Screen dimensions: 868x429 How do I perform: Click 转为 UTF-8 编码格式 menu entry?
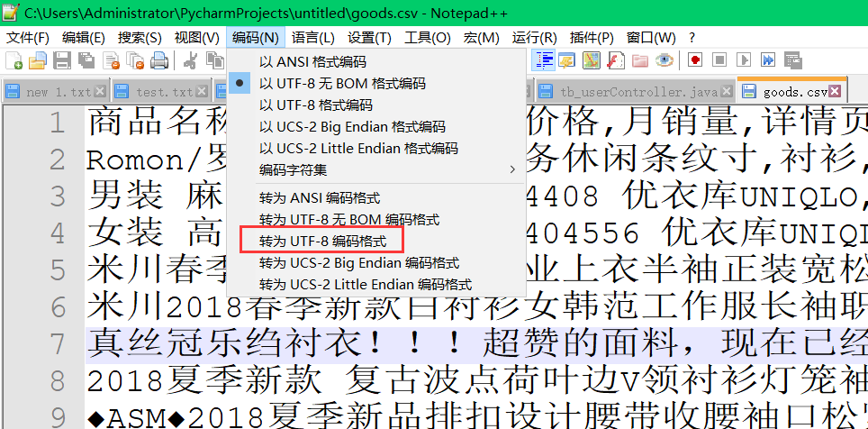pos(322,242)
